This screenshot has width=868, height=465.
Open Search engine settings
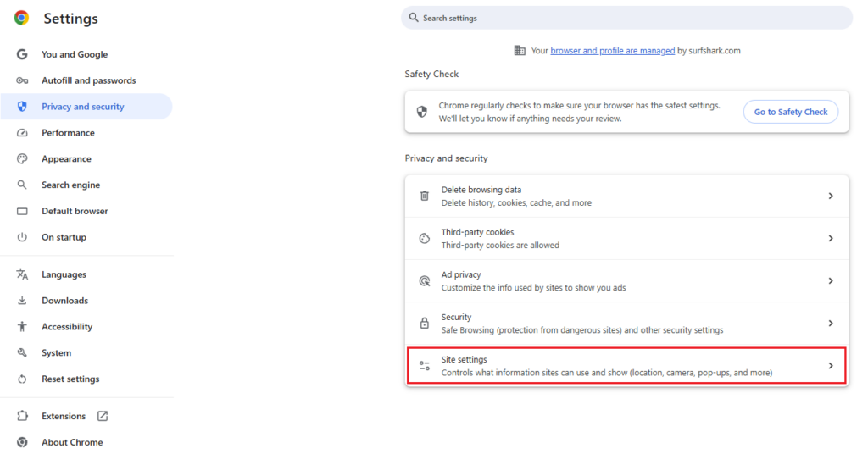[x=86, y=185]
